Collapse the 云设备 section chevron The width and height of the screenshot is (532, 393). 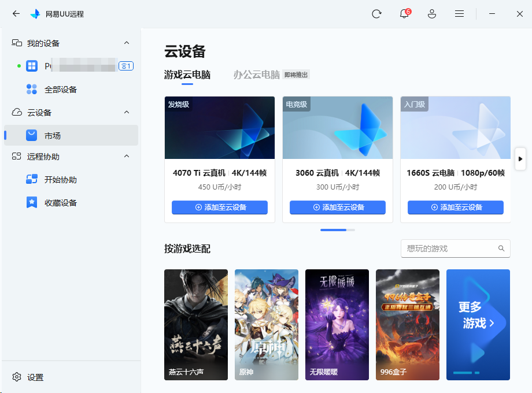pos(127,112)
